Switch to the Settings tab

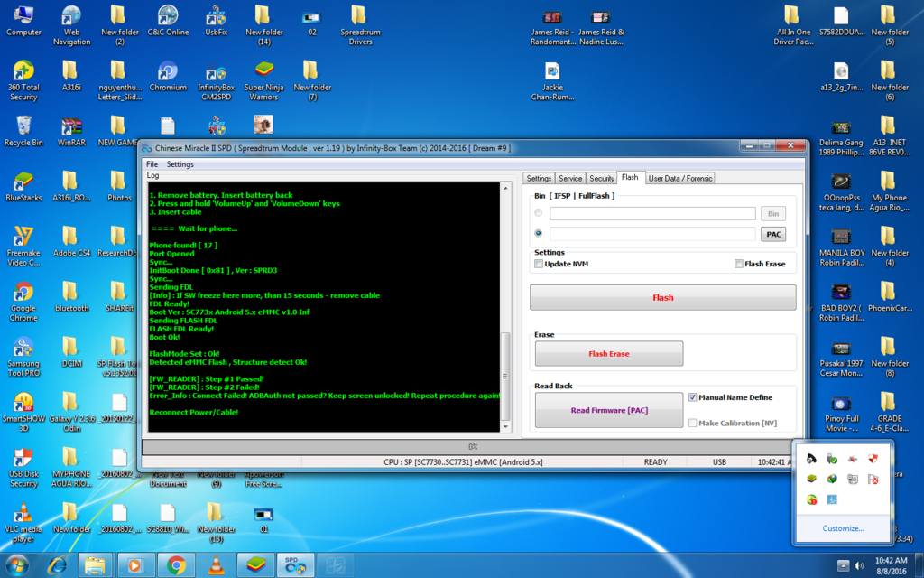[539, 178]
